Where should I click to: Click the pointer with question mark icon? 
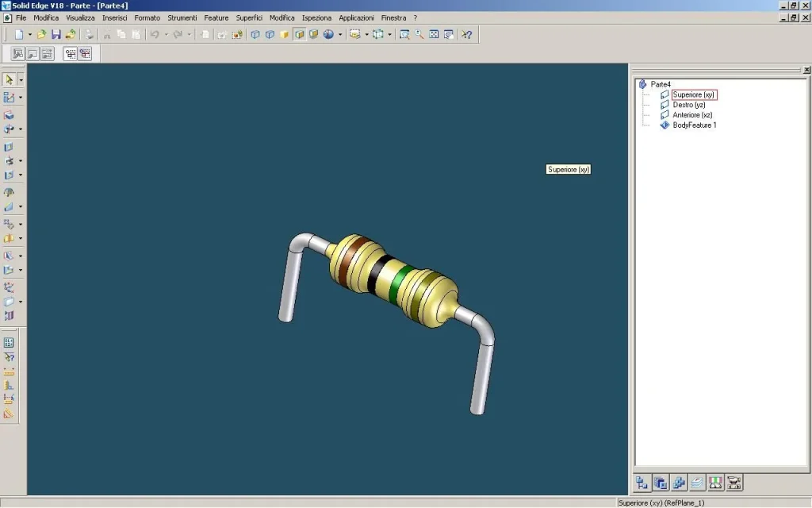tap(9, 357)
